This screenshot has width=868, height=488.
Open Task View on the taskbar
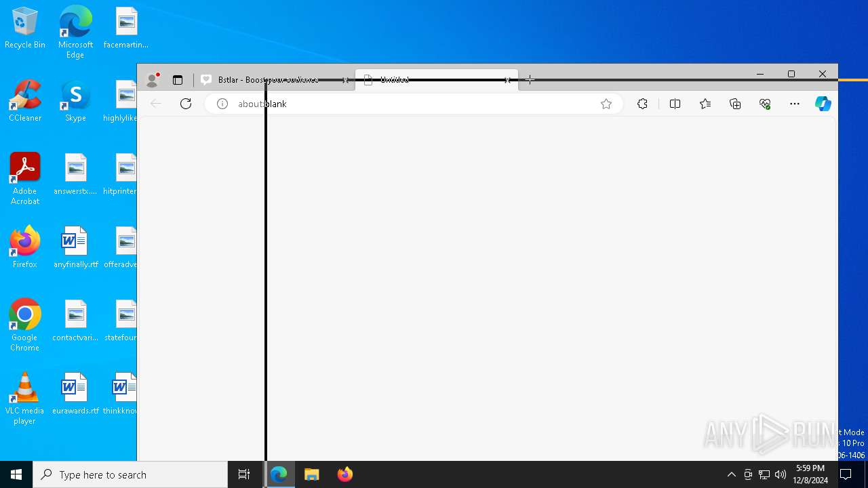(x=244, y=474)
